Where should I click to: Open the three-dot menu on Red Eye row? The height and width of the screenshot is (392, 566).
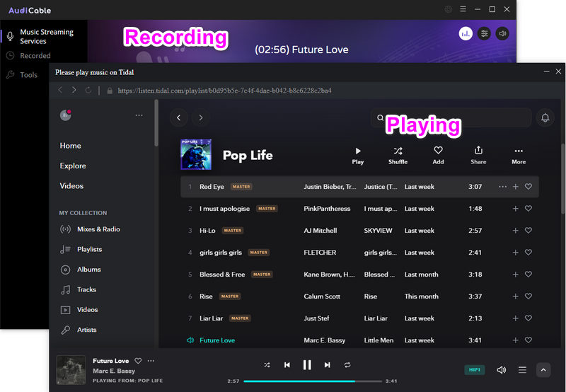(x=502, y=187)
